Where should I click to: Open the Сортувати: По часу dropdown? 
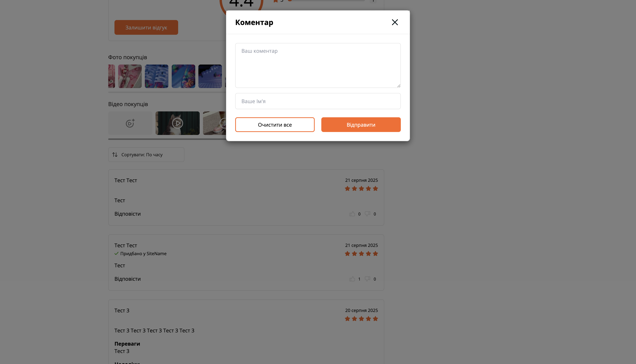click(146, 155)
